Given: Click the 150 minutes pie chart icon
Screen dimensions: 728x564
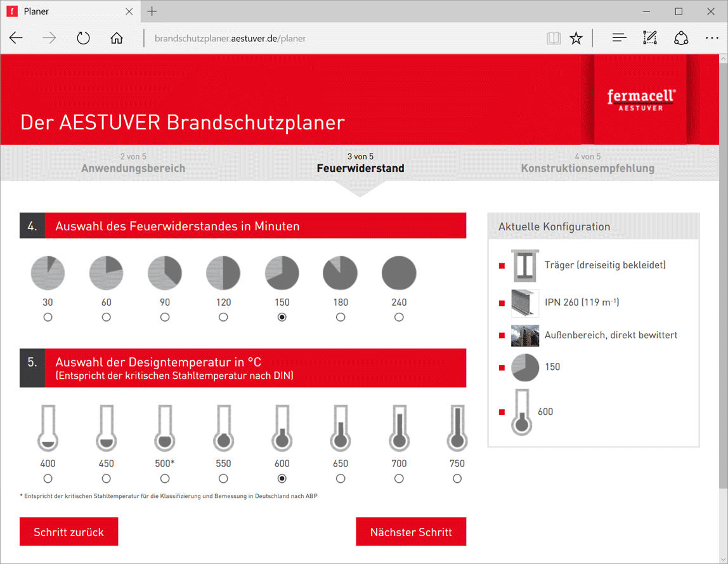Looking at the screenshot, I should [282, 273].
